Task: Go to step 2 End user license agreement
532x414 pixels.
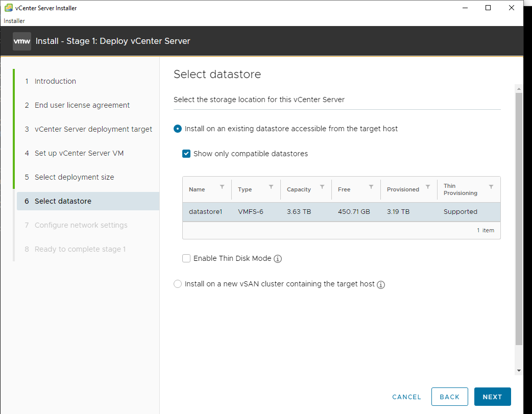Action: pos(82,105)
